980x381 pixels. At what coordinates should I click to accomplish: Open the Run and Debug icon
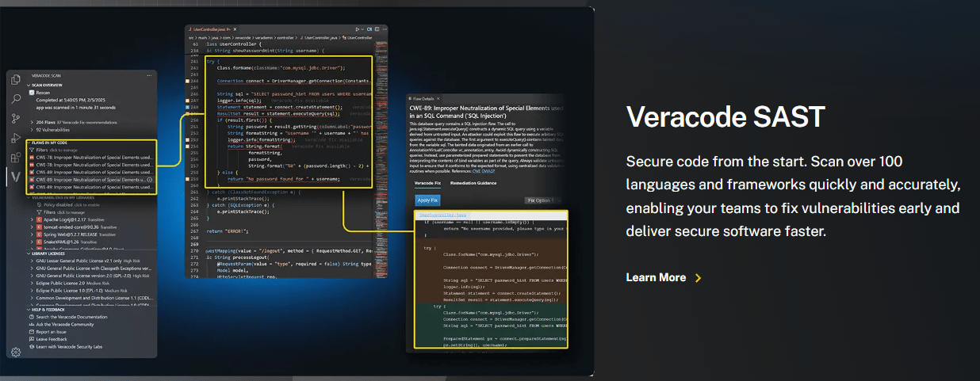(16, 138)
